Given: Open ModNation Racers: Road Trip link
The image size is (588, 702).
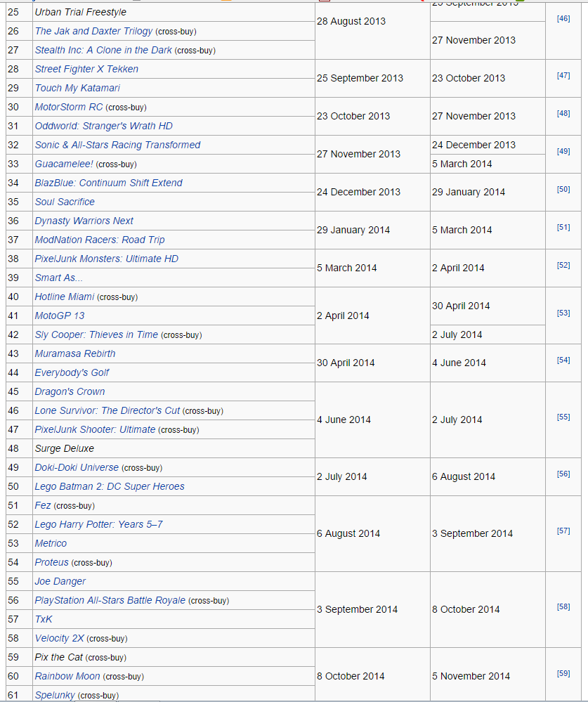Looking at the screenshot, I should (x=100, y=240).
